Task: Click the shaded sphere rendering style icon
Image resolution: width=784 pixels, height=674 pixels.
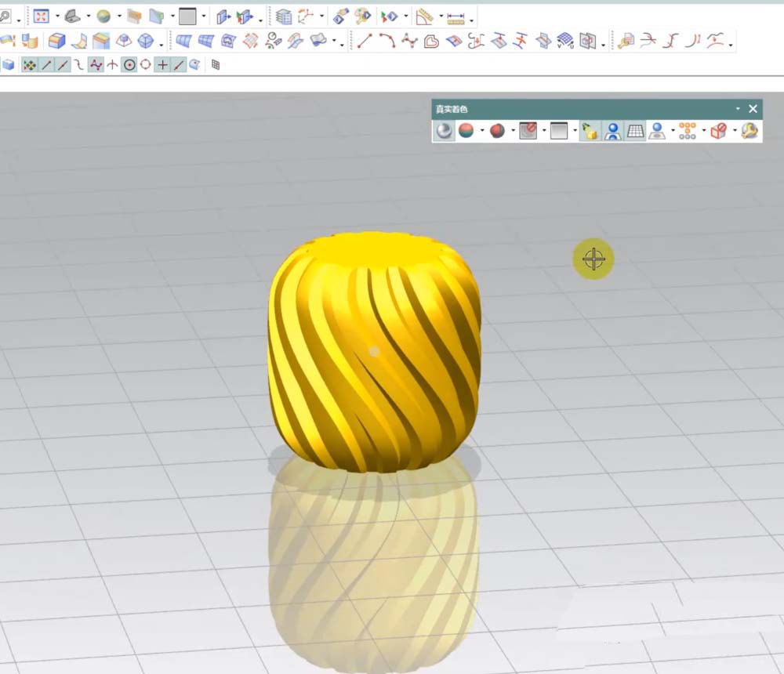Action: click(103, 16)
